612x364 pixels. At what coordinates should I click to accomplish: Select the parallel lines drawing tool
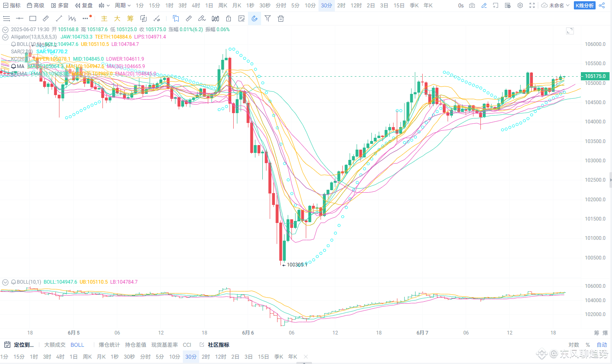[x=7, y=18]
